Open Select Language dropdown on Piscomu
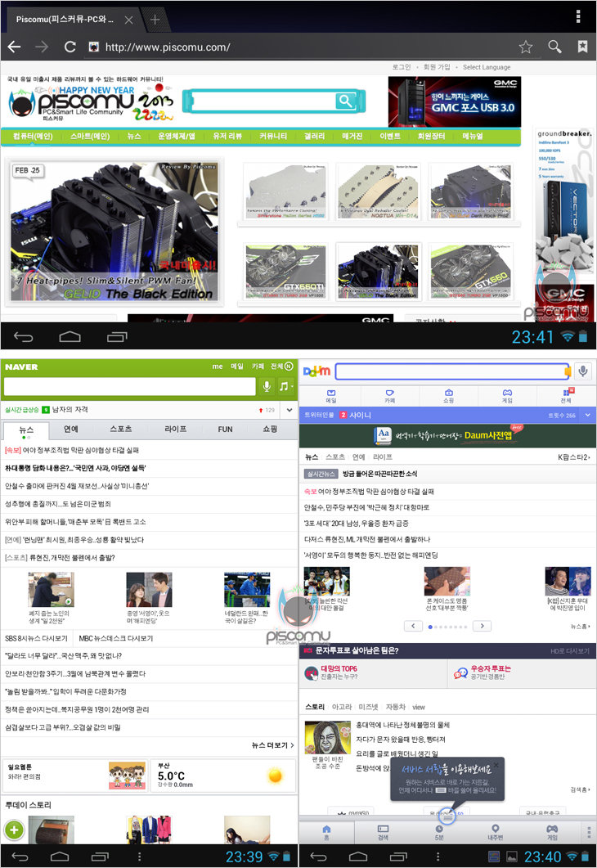 [487, 67]
